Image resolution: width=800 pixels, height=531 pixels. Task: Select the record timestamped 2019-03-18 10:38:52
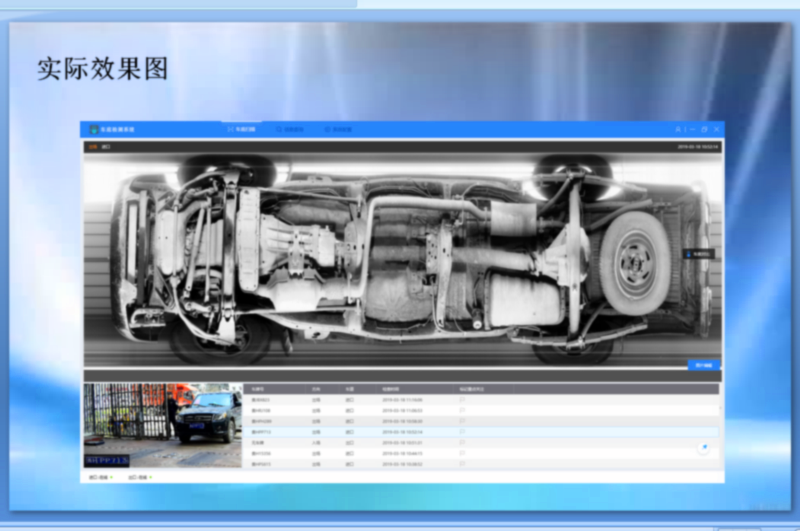click(481, 464)
